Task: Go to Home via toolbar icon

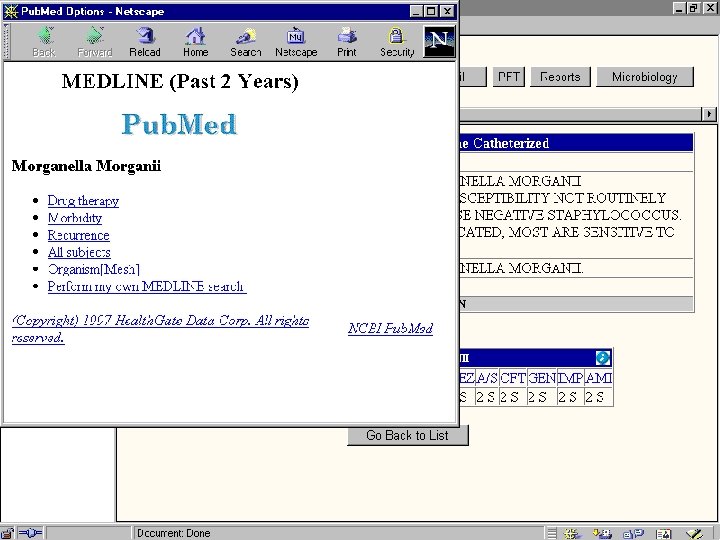Action: click(196, 42)
